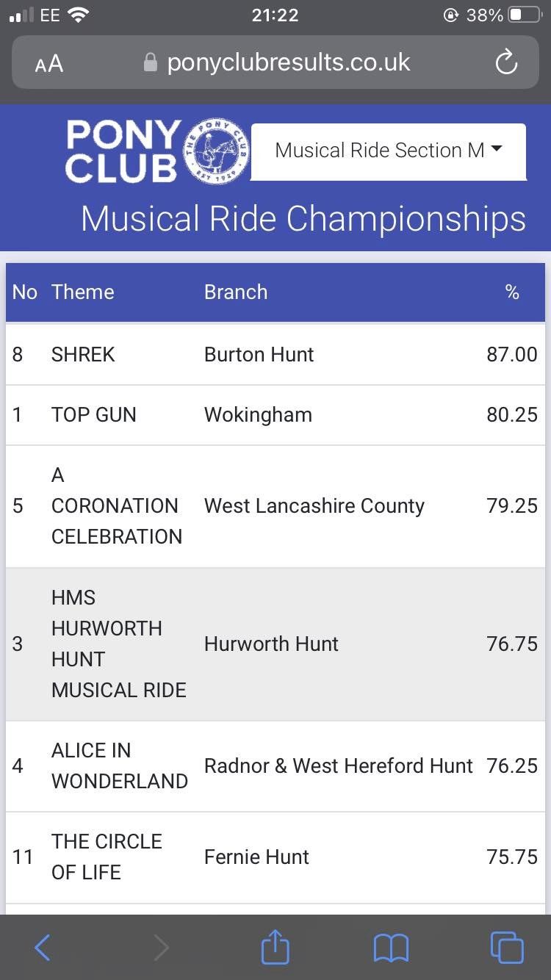The width and height of the screenshot is (551, 980).
Task: Reload the page with refresh icon
Action: tap(506, 63)
